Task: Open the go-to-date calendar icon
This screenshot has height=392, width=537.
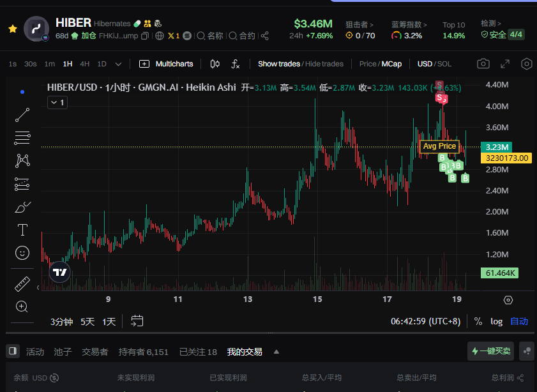Action: tap(137, 321)
